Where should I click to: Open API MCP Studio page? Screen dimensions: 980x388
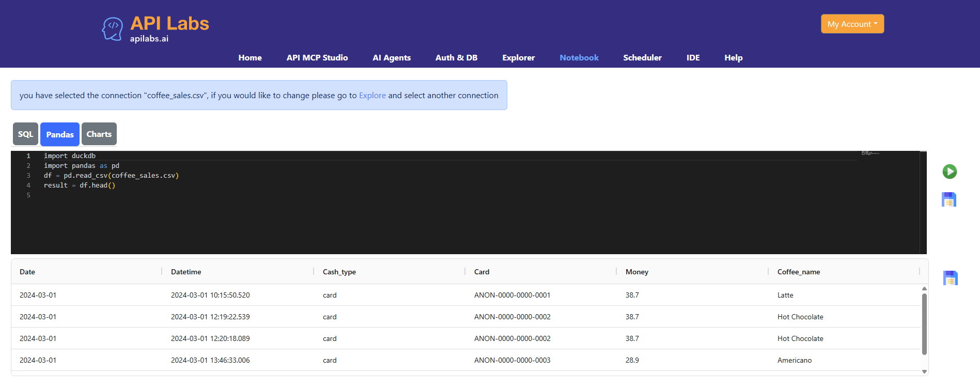[x=317, y=58]
